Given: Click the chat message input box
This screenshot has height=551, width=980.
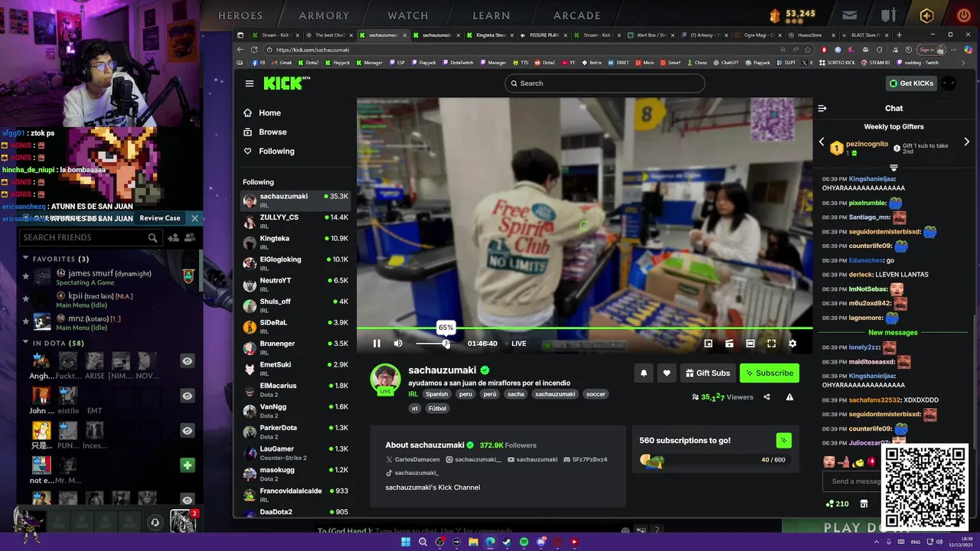Looking at the screenshot, I should [x=851, y=481].
